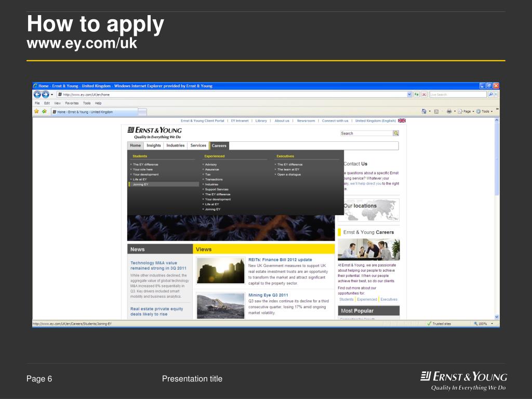Select the Home navigation tab
Viewport: 532px width, 399px height.
[x=136, y=145]
